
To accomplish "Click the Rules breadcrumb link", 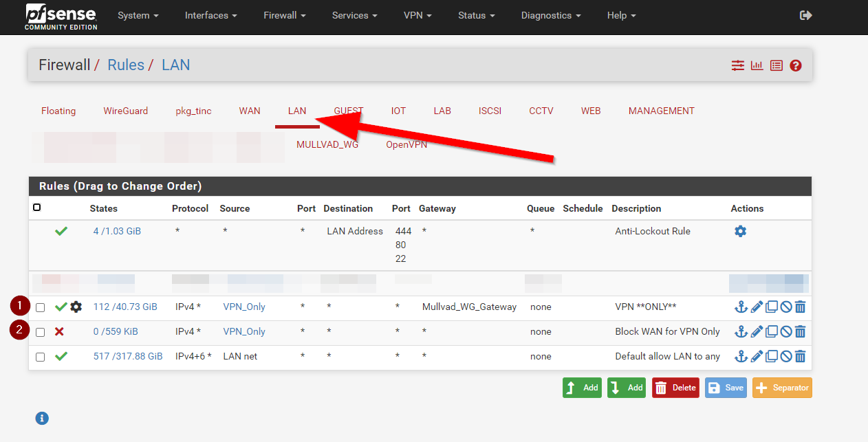I will (x=126, y=65).
